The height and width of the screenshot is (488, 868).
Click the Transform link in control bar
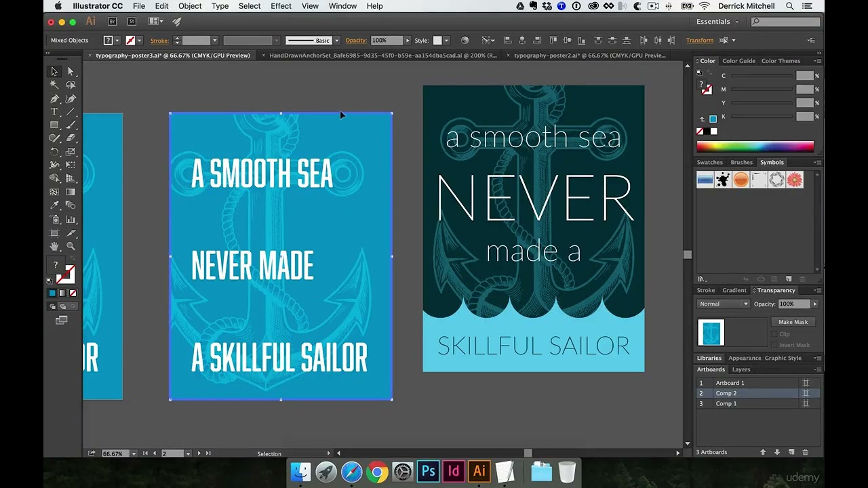click(700, 41)
